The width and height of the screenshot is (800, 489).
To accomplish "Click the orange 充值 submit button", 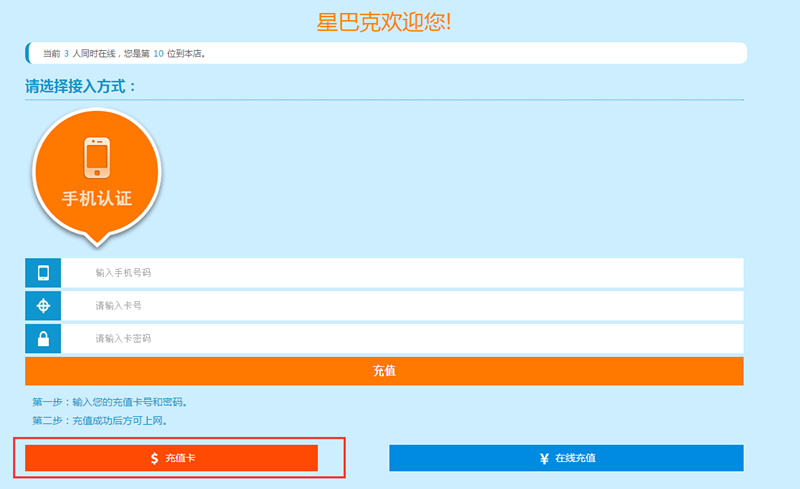I will point(384,371).
